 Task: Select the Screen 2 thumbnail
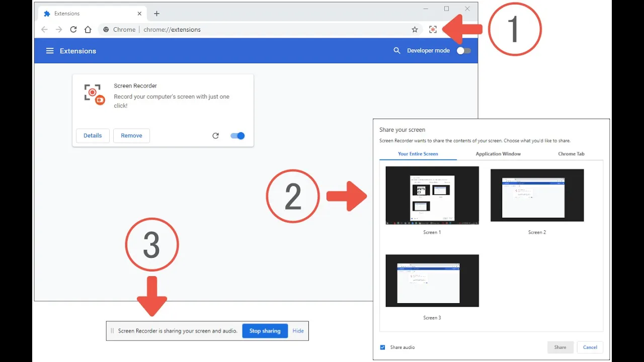(x=537, y=195)
